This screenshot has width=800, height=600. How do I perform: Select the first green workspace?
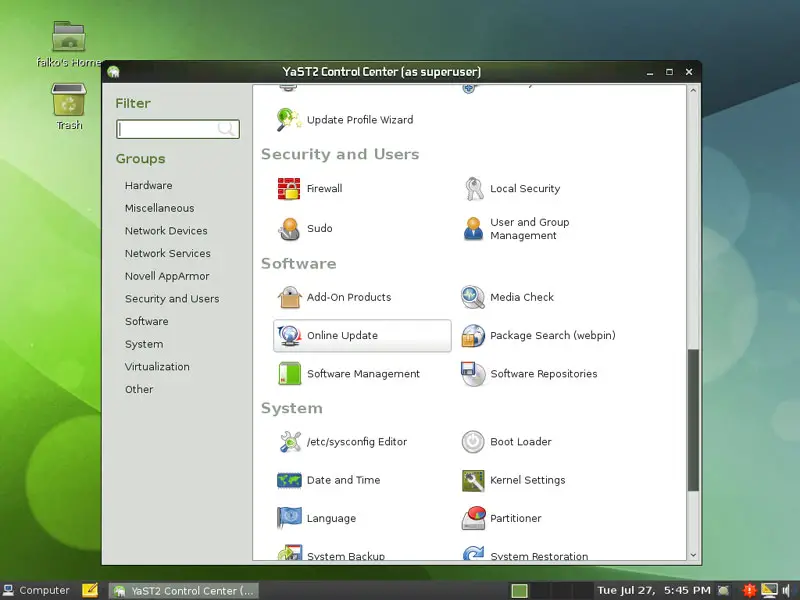pos(519,591)
